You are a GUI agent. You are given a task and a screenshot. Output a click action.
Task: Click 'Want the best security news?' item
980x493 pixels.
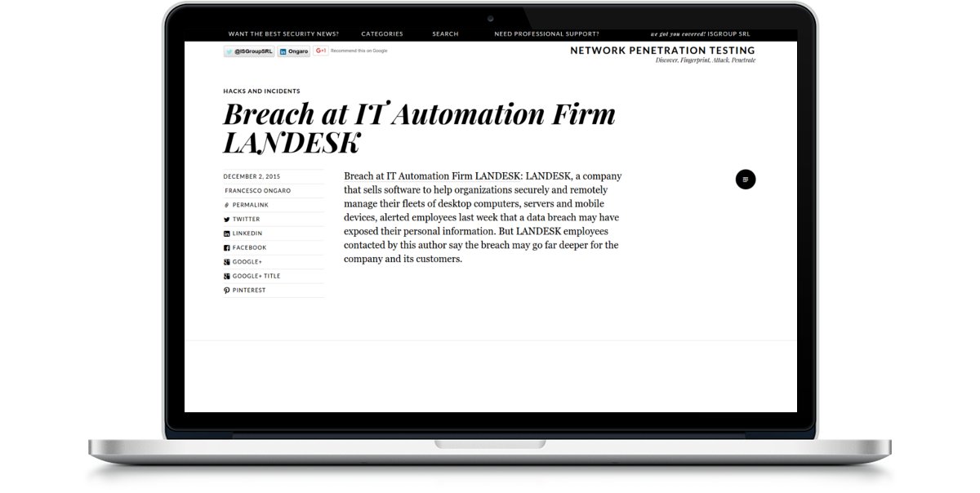pos(283,34)
